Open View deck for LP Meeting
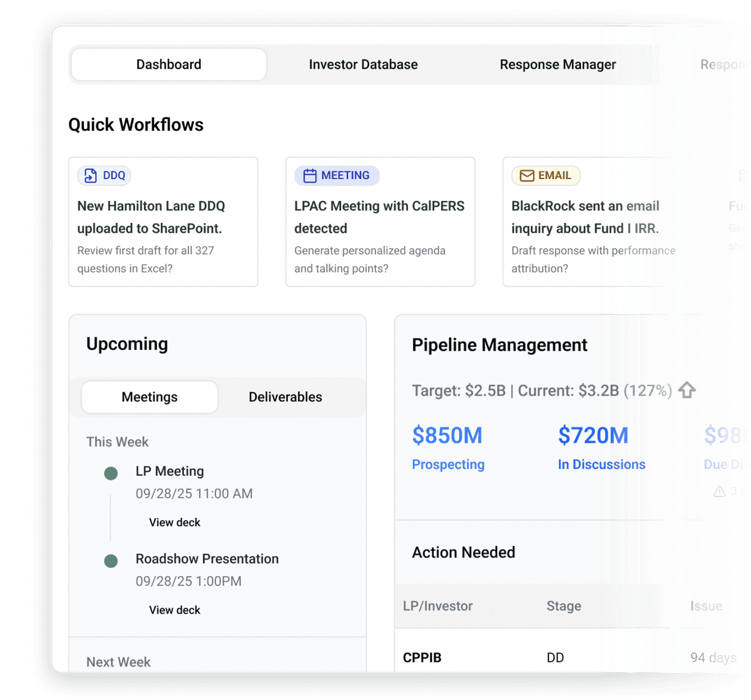 point(175,522)
